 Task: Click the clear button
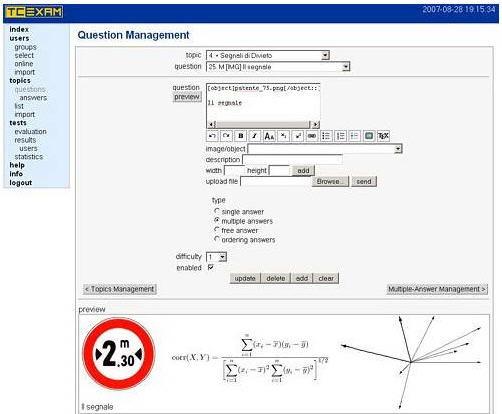(x=326, y=278)
